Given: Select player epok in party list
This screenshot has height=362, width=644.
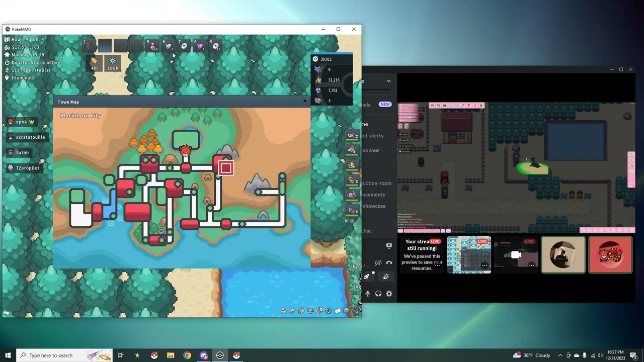Looking at the screenshot, I should click(x=22, y=122).
